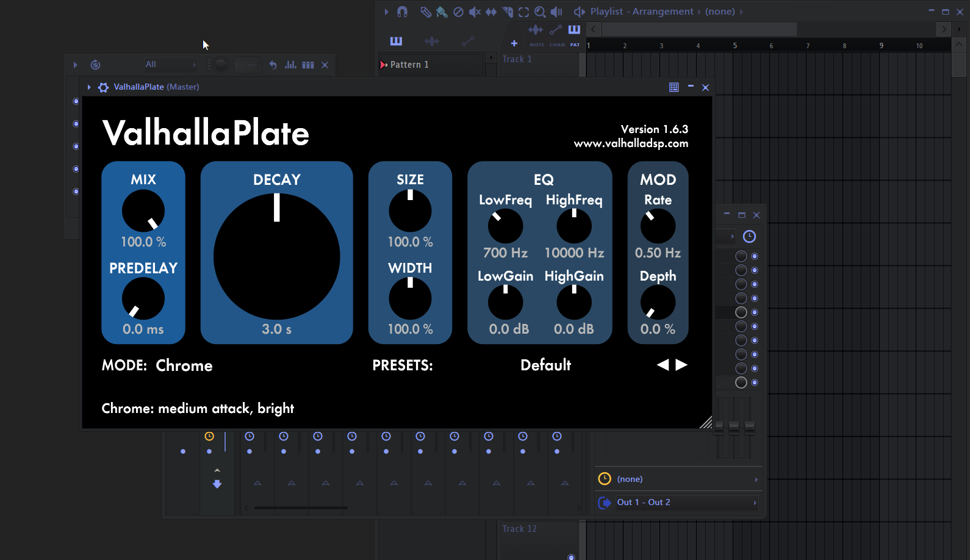Select the Slip tool in Playlist toolbar

pos(490,12)
